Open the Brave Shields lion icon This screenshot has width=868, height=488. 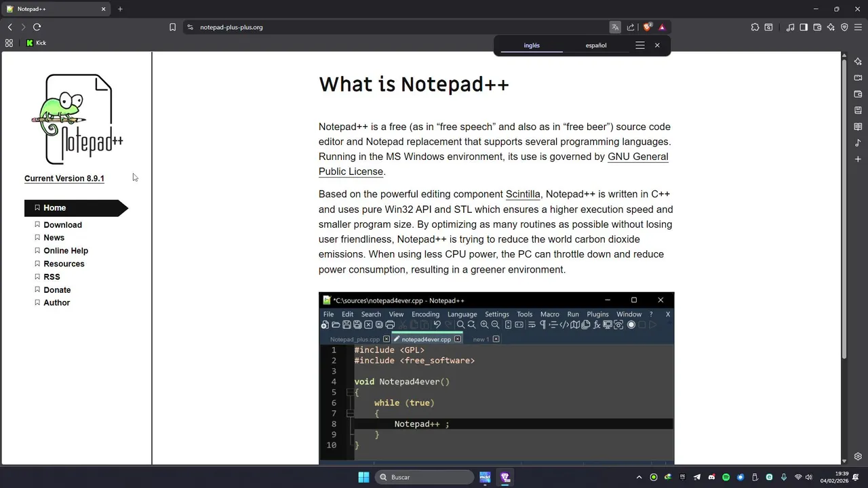click(647, 27)
